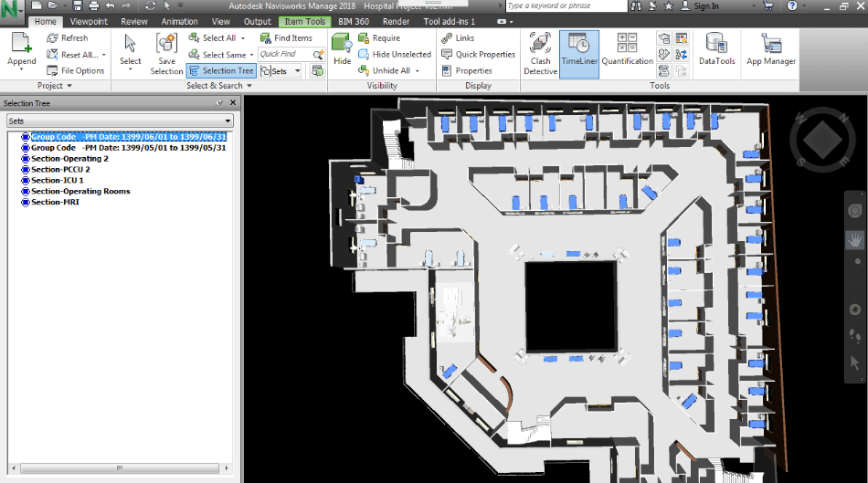Click the Quick Find input field
This screenshot has width=868, height=483.
click(284, 54)
